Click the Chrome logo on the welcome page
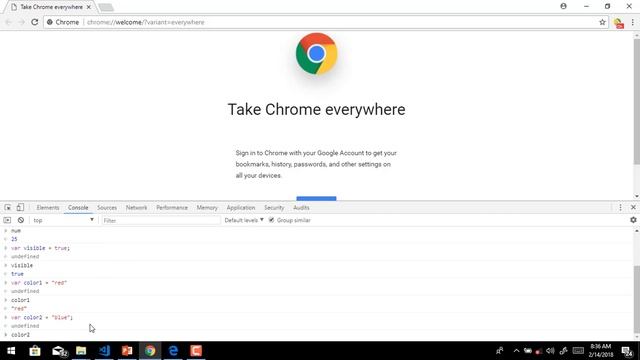This screenshot has height=360, width=640. point(316,54)
